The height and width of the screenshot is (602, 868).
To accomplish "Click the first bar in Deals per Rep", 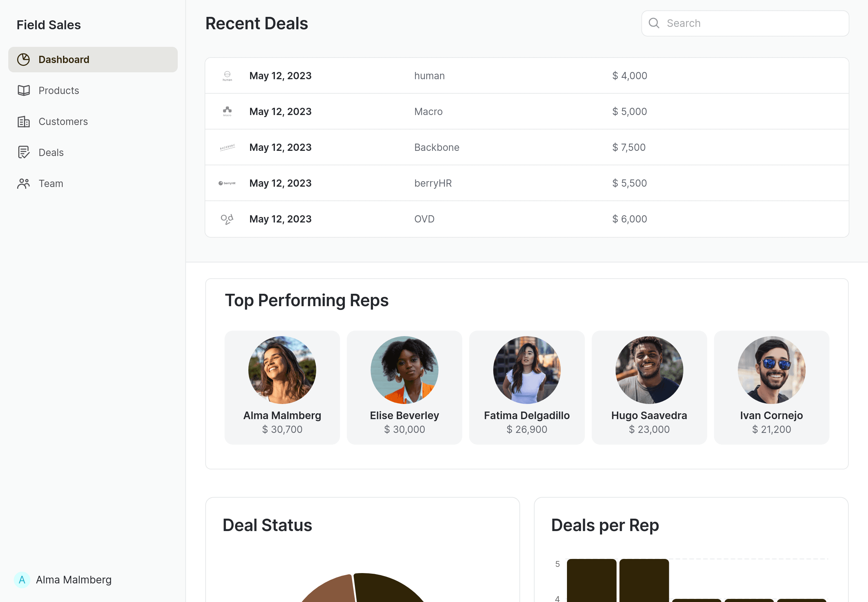I will [x=591, y=581].
